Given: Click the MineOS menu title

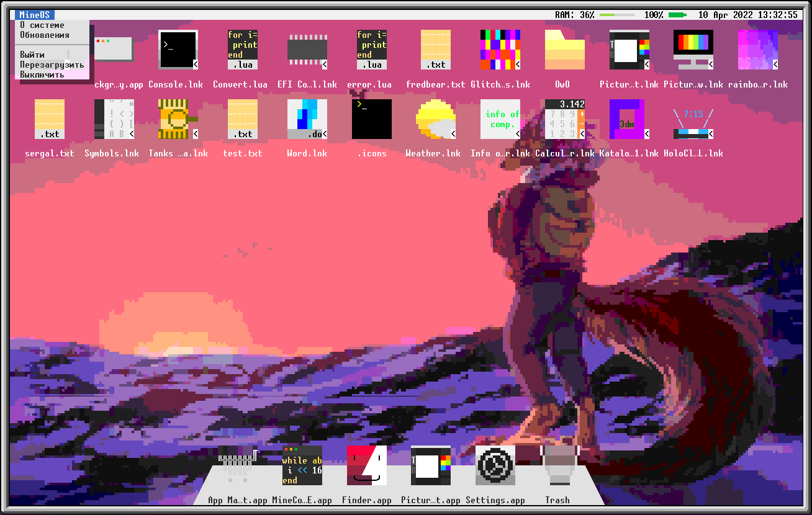Looking at the screenshot, I should click(35, 15).
